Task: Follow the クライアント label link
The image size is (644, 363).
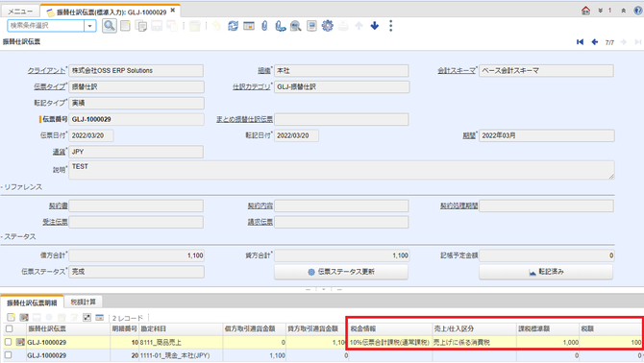Action: [x=46, y=70]
